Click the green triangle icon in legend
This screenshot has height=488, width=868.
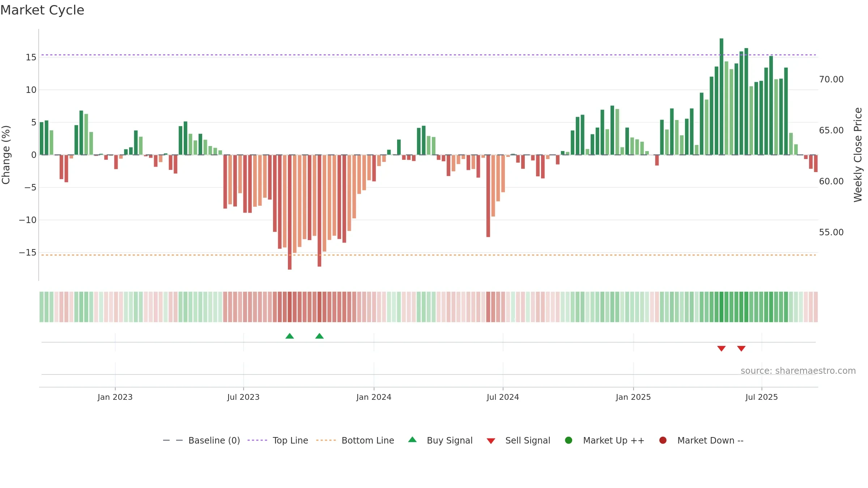(412, 440)
